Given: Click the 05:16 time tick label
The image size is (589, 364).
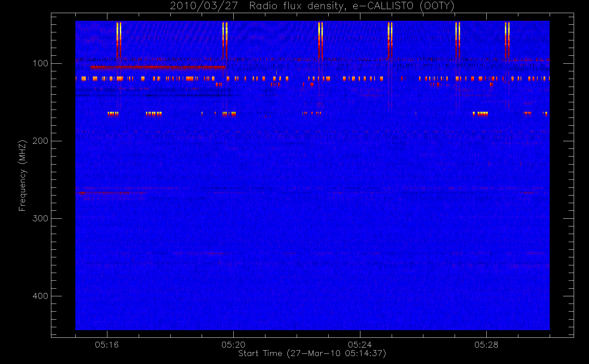Looking at the screenshot, I should (107, 345).
